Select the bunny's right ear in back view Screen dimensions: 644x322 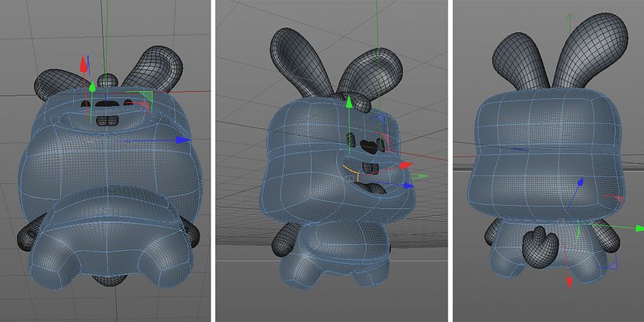[590, 51]
